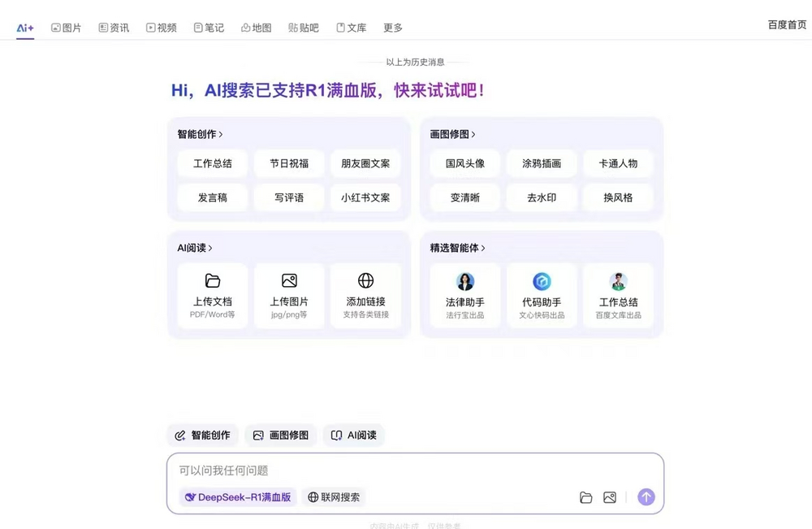
Task: Expand the 画图修图 section header
Action: (x=452, y=134)
